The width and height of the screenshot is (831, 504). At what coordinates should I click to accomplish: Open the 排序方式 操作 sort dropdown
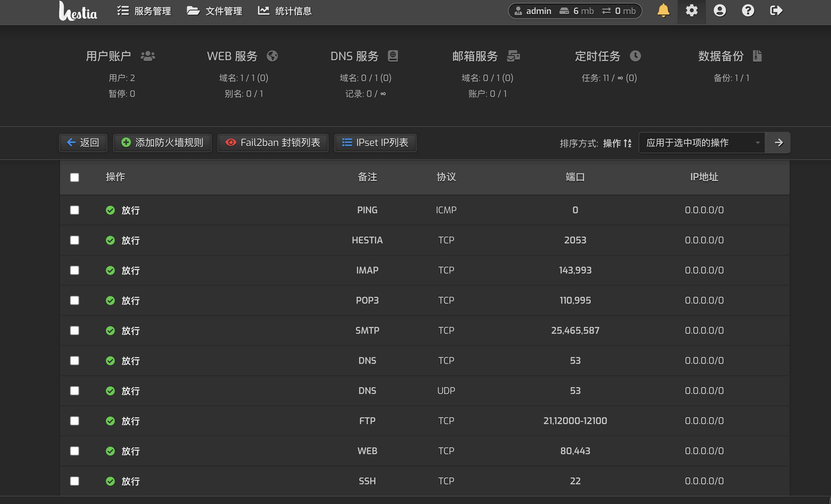[617, 143]
